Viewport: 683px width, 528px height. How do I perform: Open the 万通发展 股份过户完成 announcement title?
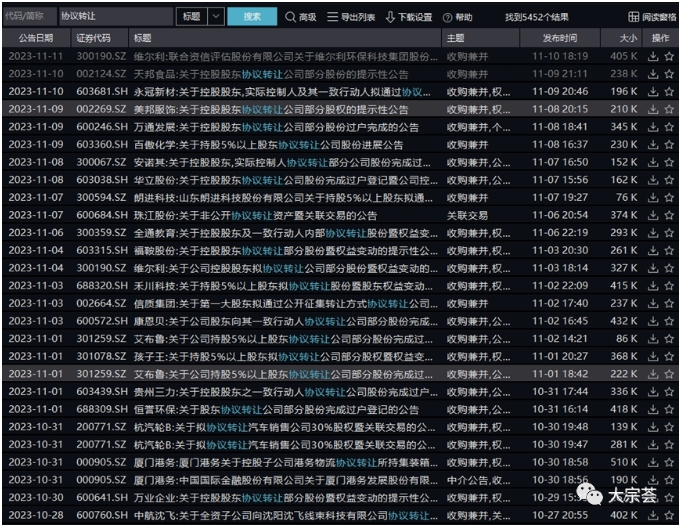276,127
